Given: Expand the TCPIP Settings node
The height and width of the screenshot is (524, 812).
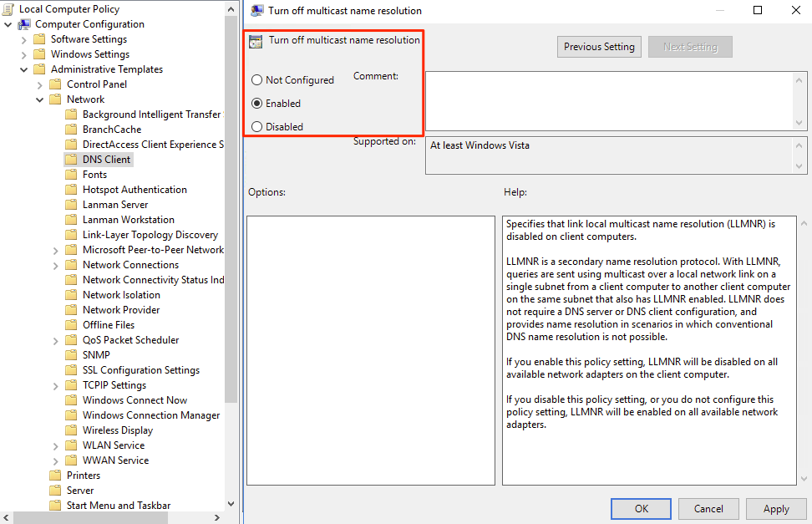Looking at the screenshot, I should tap(55, 385).
